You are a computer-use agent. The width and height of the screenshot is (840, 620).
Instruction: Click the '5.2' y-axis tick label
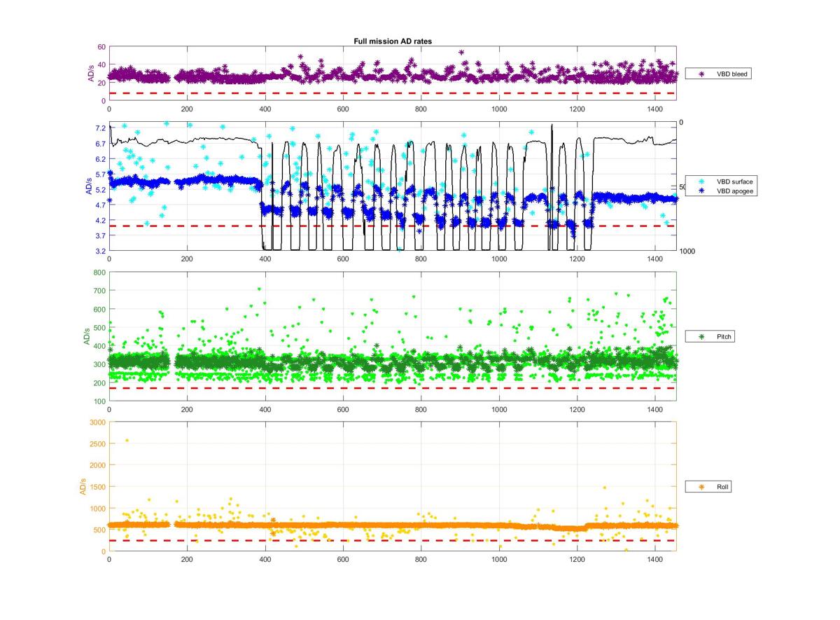pos(99,190)
